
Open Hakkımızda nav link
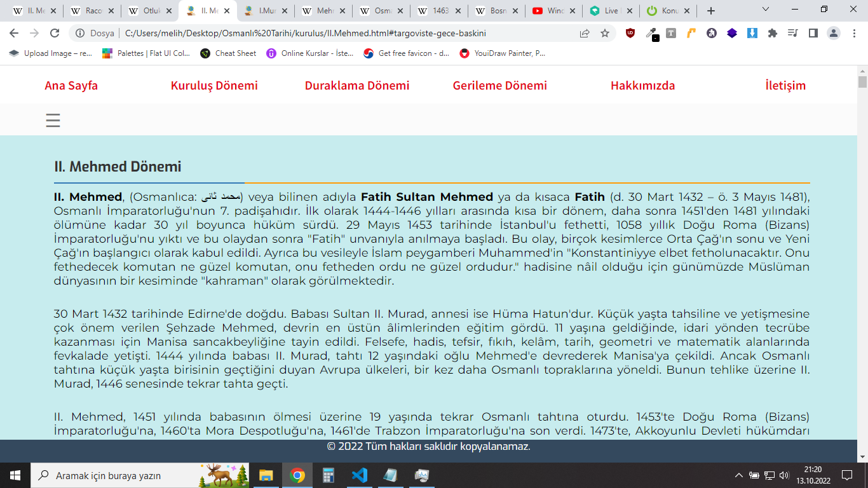point(642,86)
